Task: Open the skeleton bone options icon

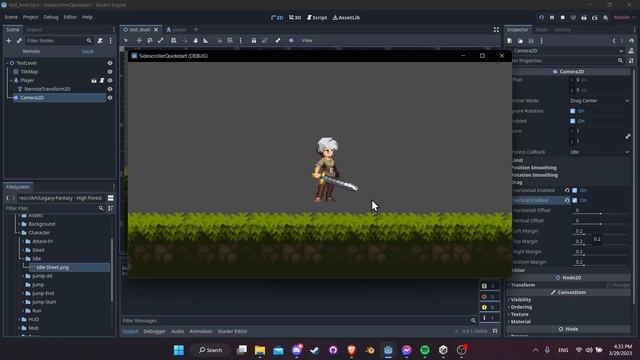Action: point(278,40)
